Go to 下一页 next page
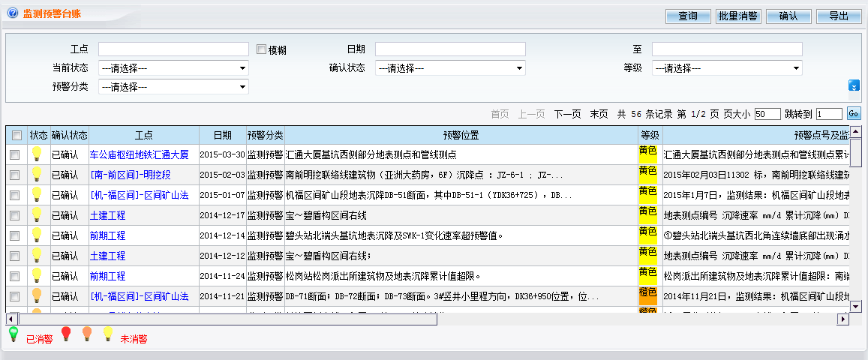The height and width of the screenshot is (360, 868). [x=567, y=114]
